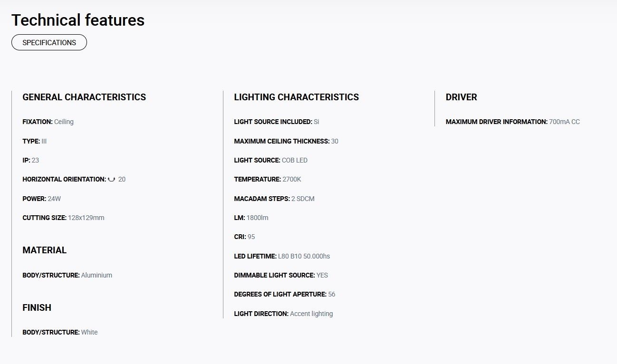Click the IP rating value 23

(x=35, y=160)
